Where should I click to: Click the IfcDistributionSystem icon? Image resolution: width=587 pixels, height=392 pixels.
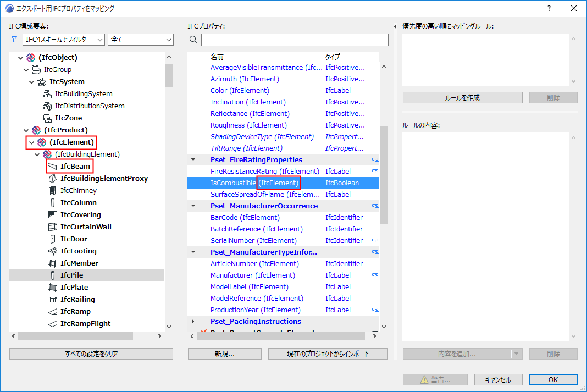(x=47, y=106)
